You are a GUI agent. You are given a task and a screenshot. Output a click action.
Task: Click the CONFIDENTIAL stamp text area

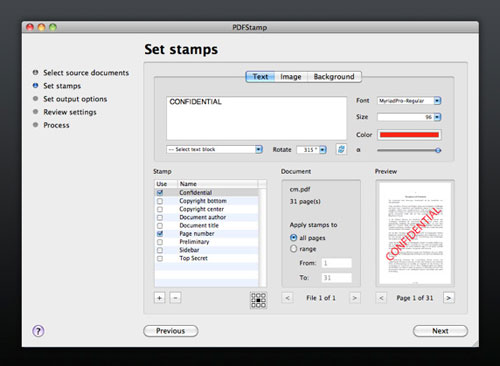click(257, 118)
